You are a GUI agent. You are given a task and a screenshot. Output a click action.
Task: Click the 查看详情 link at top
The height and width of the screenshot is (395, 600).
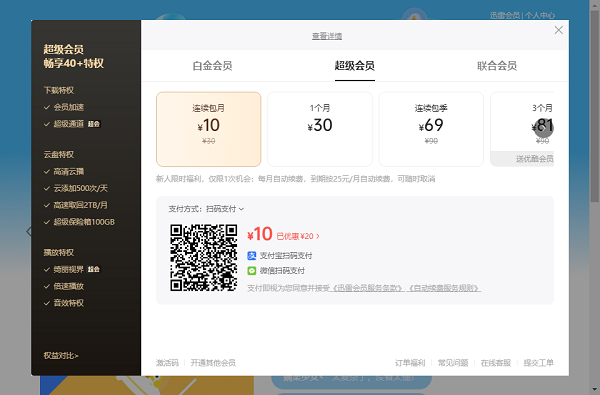(327, 36)
